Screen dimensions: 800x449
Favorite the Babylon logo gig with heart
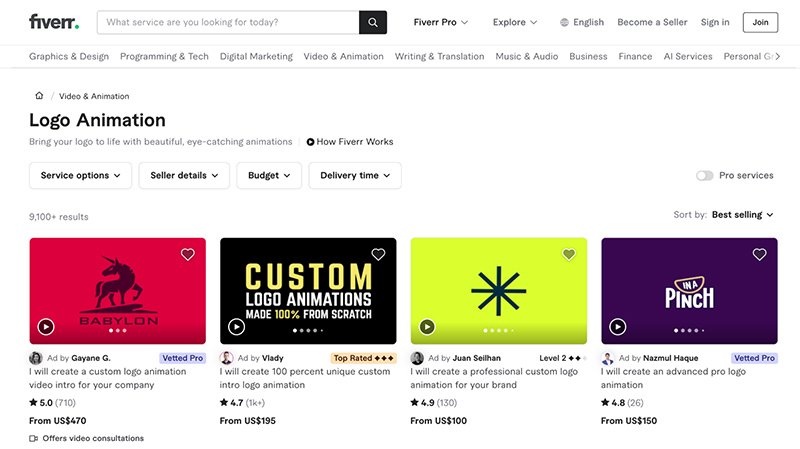point(187,255)
